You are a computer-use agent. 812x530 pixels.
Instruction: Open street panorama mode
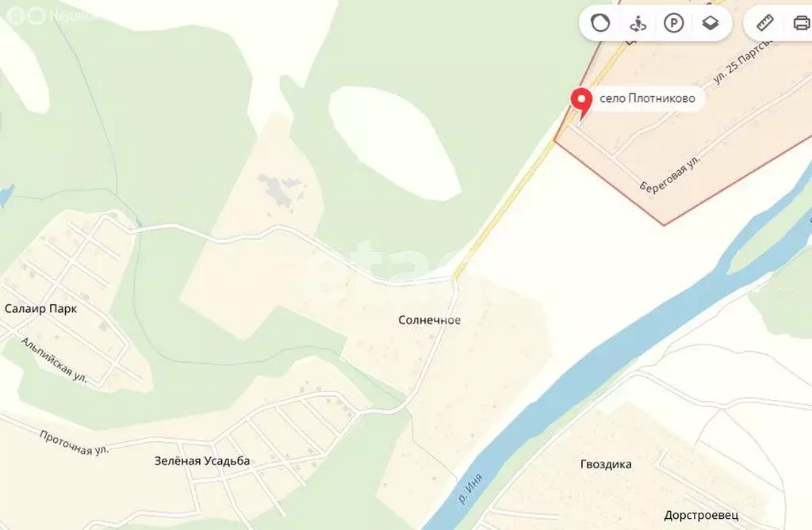point(638,23)
